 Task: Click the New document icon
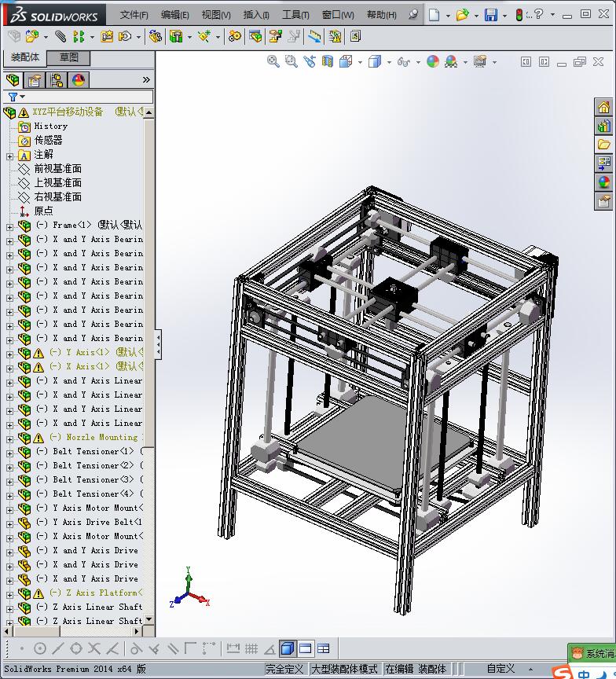(434, 15)
